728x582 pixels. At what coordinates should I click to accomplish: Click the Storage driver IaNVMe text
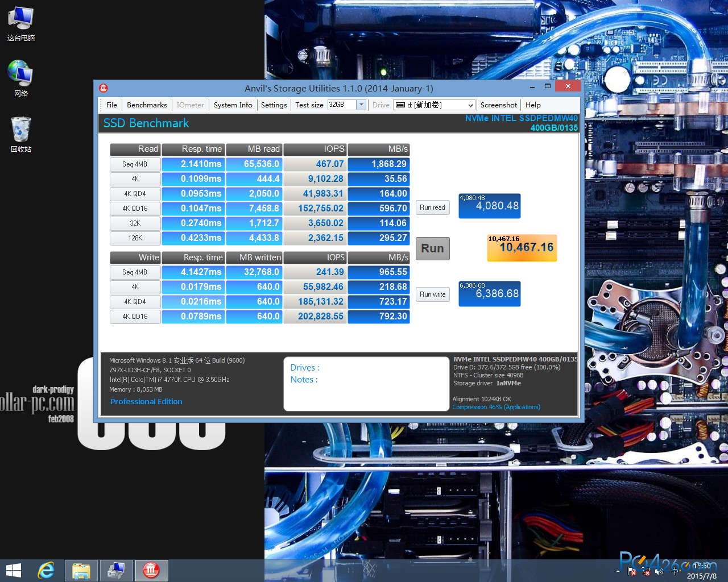487,383
